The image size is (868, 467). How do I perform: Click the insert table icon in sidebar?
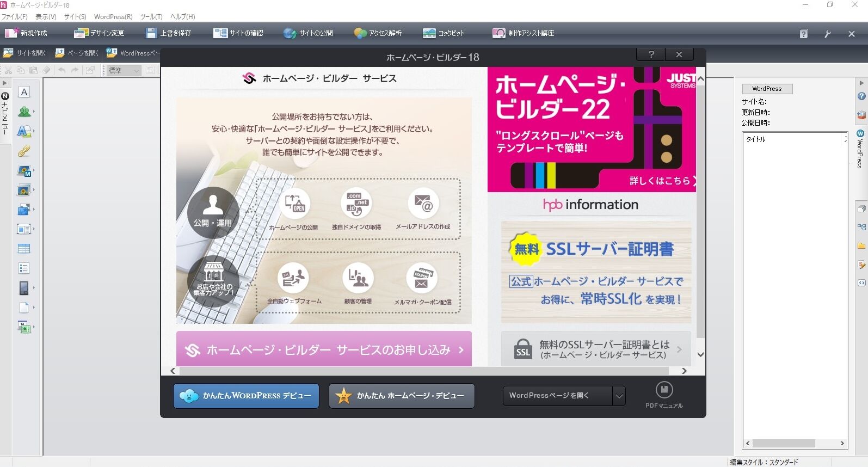point(24,249)
